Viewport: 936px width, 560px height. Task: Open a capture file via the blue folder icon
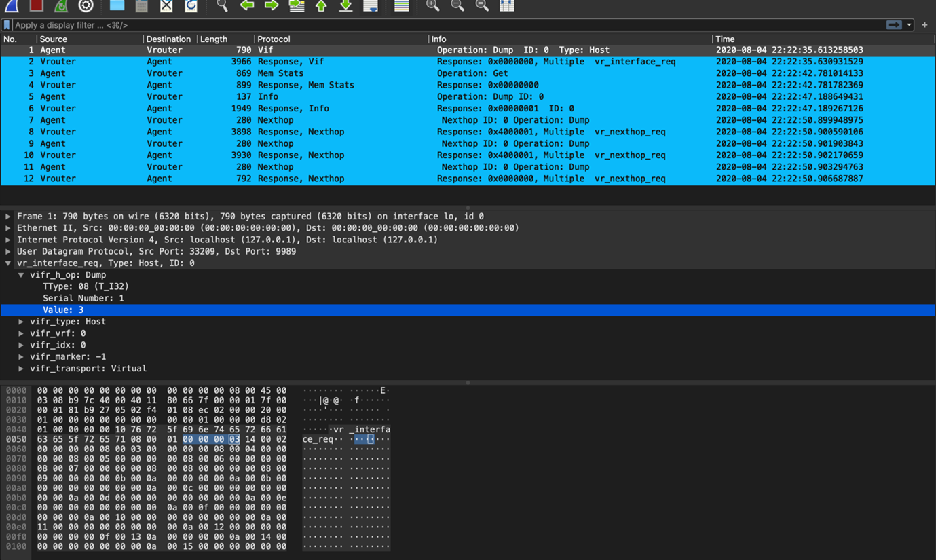[117, 5]
